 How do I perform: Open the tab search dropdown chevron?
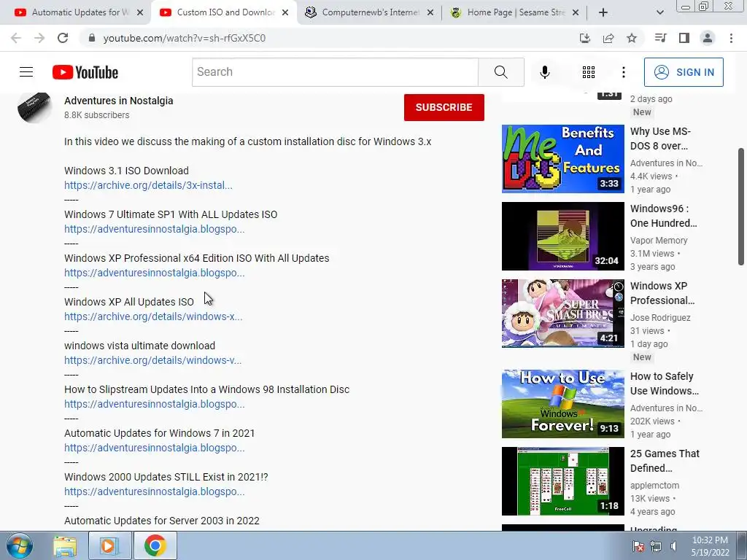pos(659,12)
